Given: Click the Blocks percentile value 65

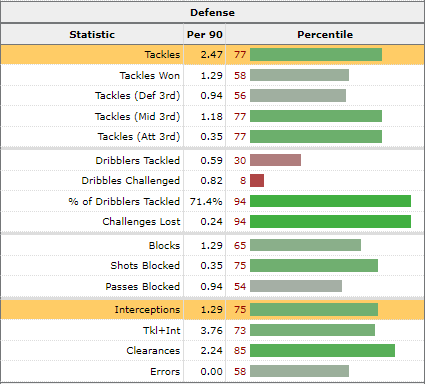Looking at the screenshot, I should point(240,245).
